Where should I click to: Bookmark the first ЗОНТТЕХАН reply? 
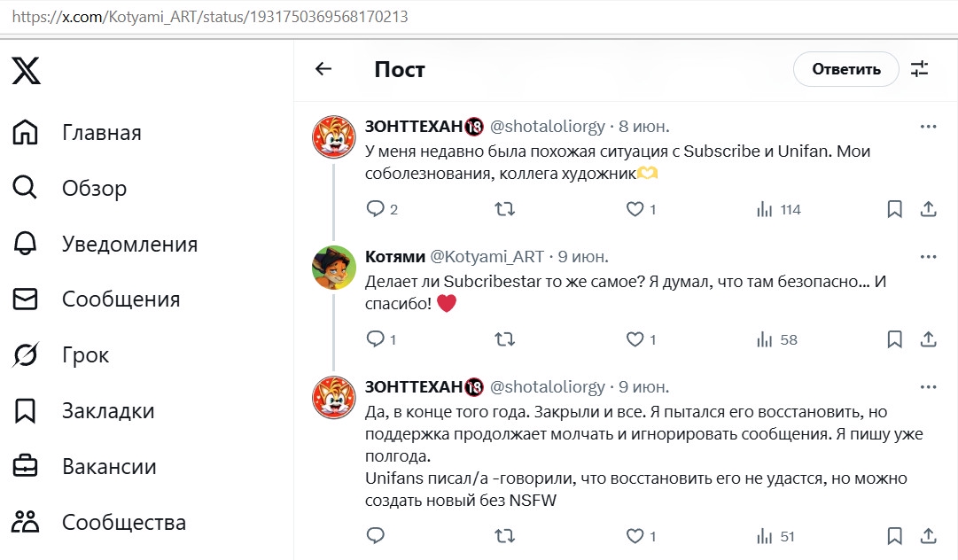click(895, 209)
